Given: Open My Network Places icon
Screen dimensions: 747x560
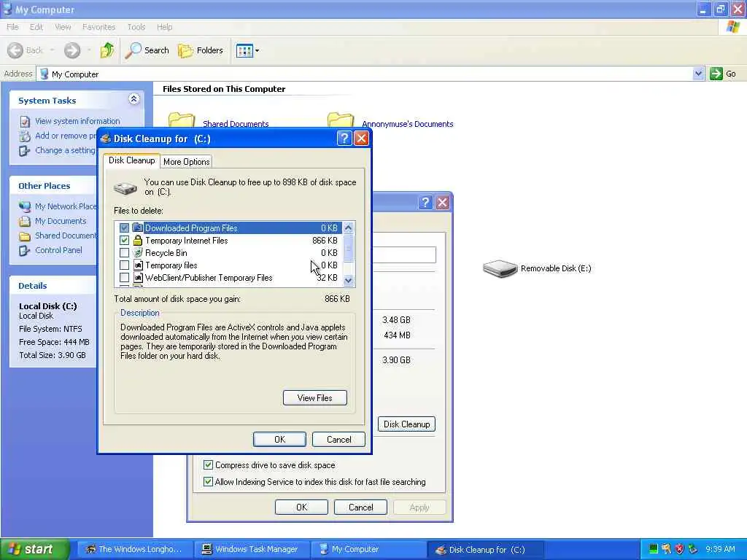Looking at the screenshot, I should [x=24, y=206].
